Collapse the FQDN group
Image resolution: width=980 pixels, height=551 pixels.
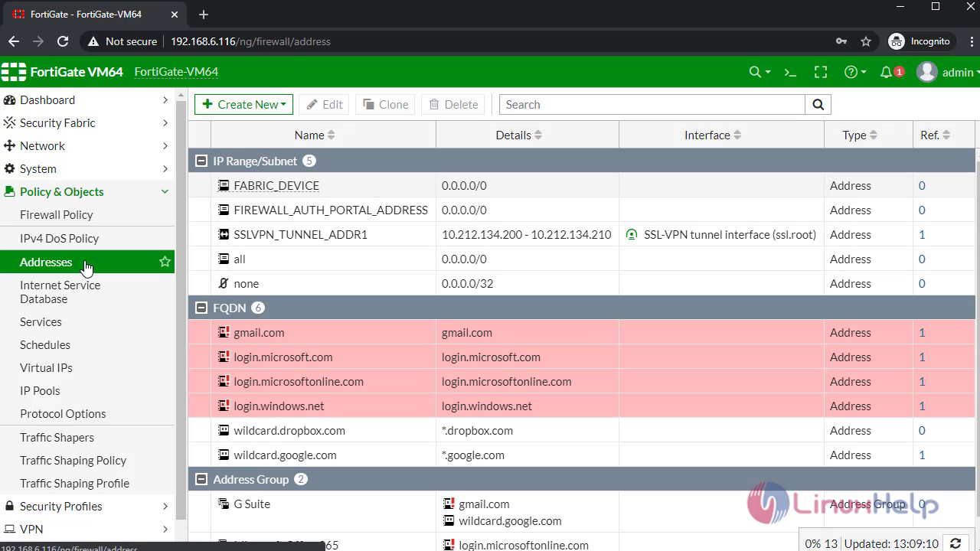coord(201,308)
